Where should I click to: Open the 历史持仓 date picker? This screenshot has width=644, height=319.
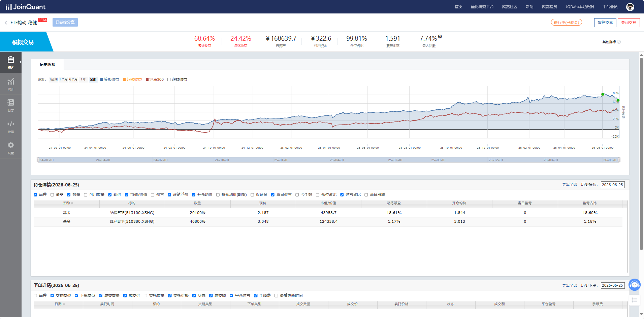point(612,185)
